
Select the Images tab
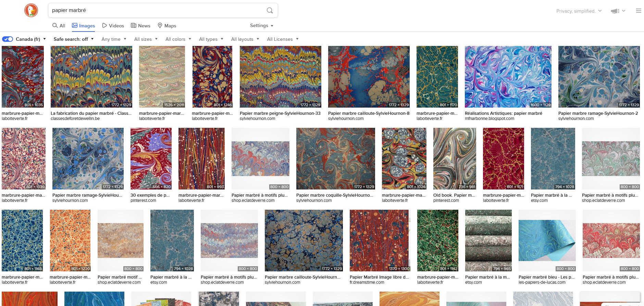[83, 26]
